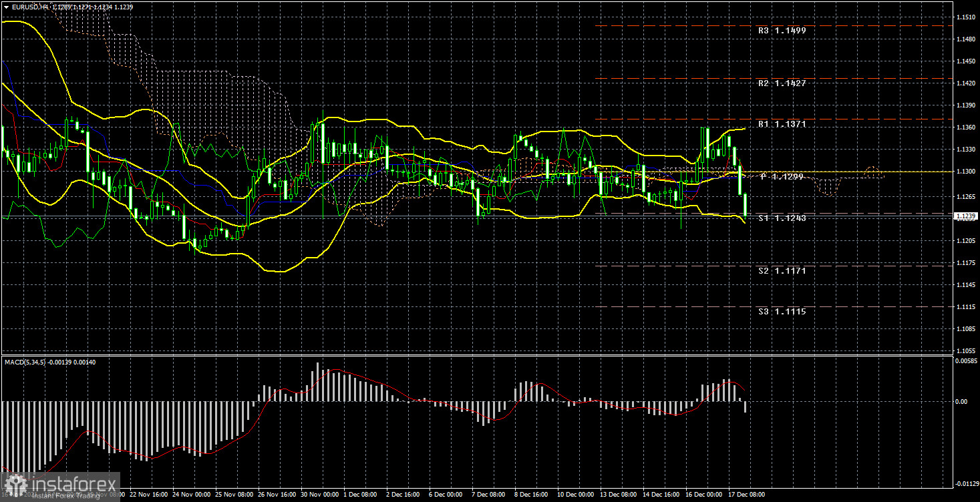Viewport: 980px width, 502px height.
Task: Click 1.1420 on the price axis
Action: tap(966, 83)
